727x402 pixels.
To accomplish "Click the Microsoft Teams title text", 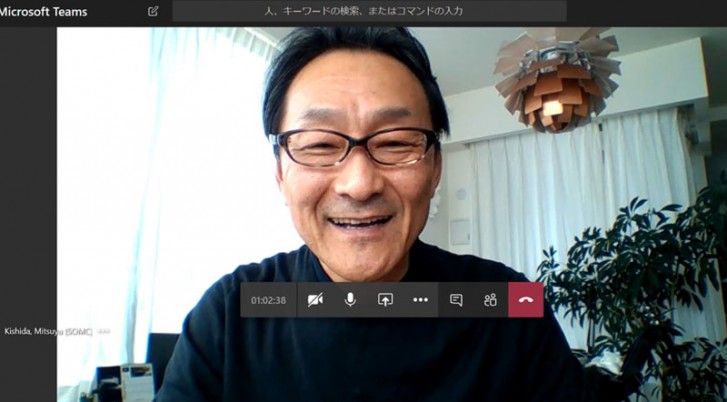I will point(44,12).
